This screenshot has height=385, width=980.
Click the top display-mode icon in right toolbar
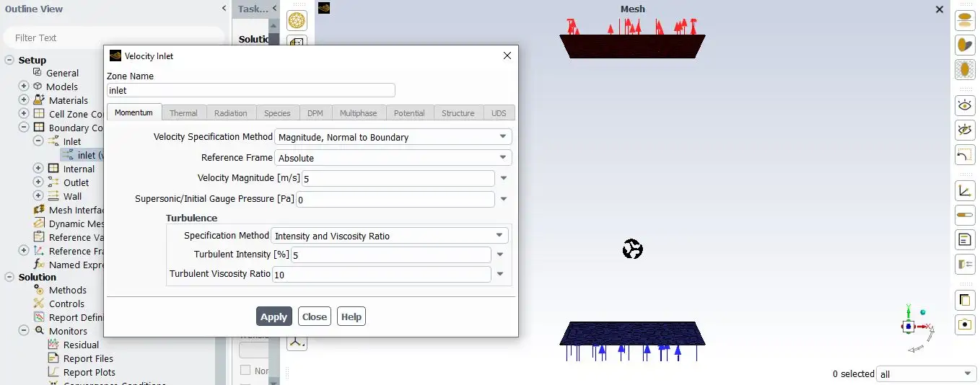pyautogui.click(x=965, y=20)
